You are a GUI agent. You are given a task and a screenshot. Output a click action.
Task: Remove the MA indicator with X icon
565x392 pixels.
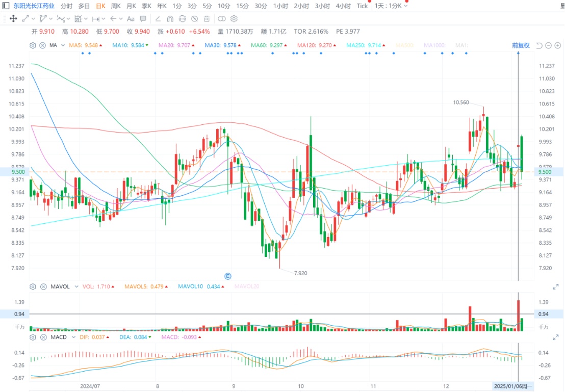click(x=42, y=45)
